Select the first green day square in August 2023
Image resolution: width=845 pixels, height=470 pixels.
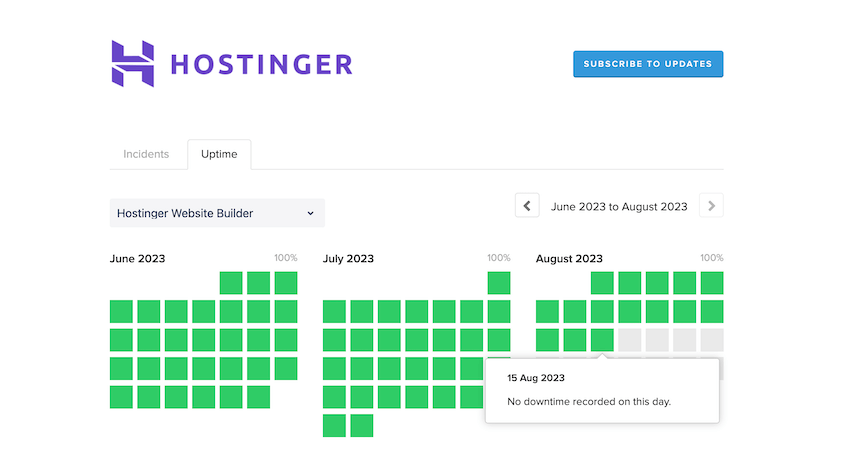(x=602, y=283)
